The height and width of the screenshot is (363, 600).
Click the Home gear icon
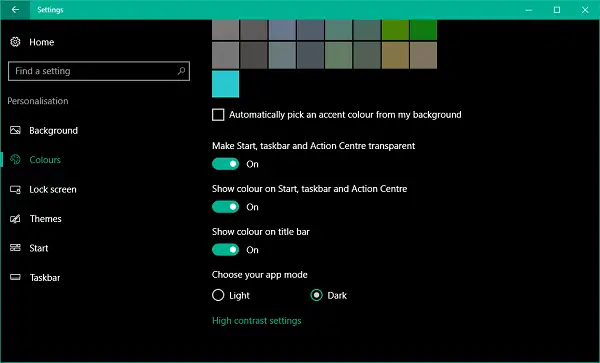(x=15, y=42)
